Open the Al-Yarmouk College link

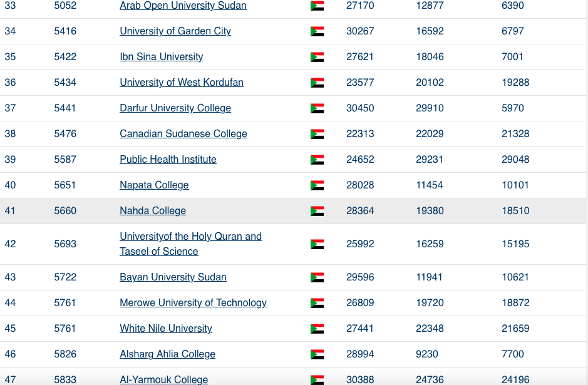click(x=164, y=379)
